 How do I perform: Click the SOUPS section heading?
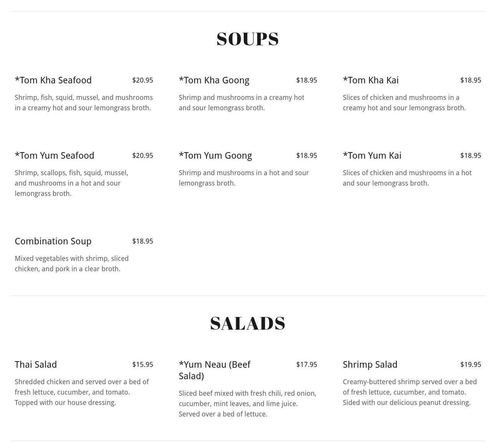(248, 39)
